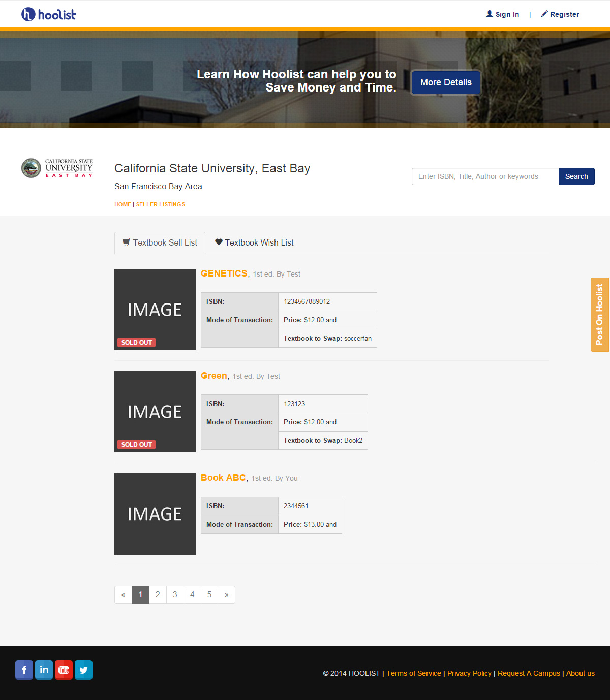This screenshot has height=700, width=610.
Task: Open the YouTube social icon
Action: (64, 670)
